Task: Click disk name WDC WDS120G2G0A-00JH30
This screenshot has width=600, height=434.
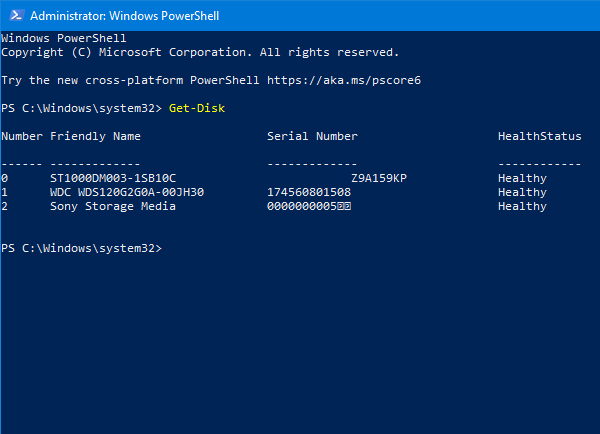Action: (126, 192)
